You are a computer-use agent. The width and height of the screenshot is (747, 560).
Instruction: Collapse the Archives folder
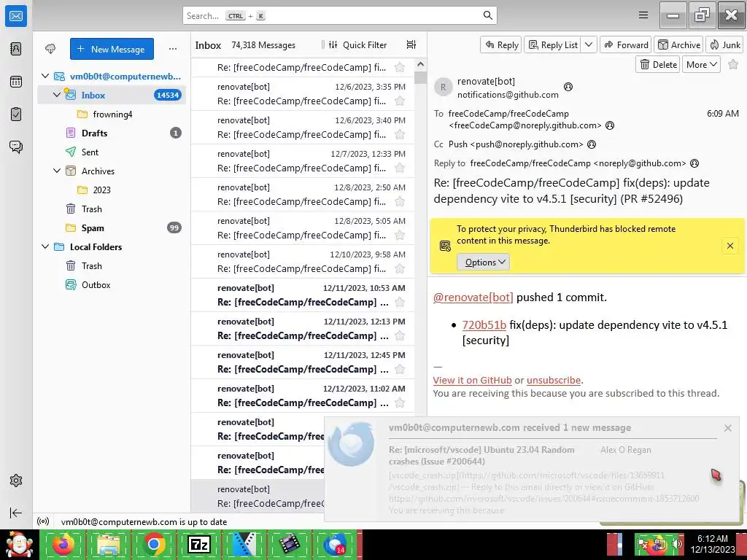57,171
